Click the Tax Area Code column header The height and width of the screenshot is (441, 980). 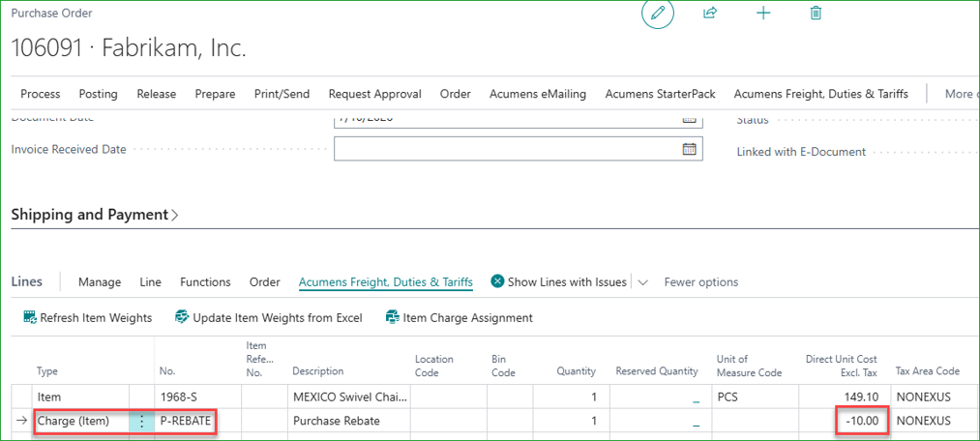pos(928,371)
